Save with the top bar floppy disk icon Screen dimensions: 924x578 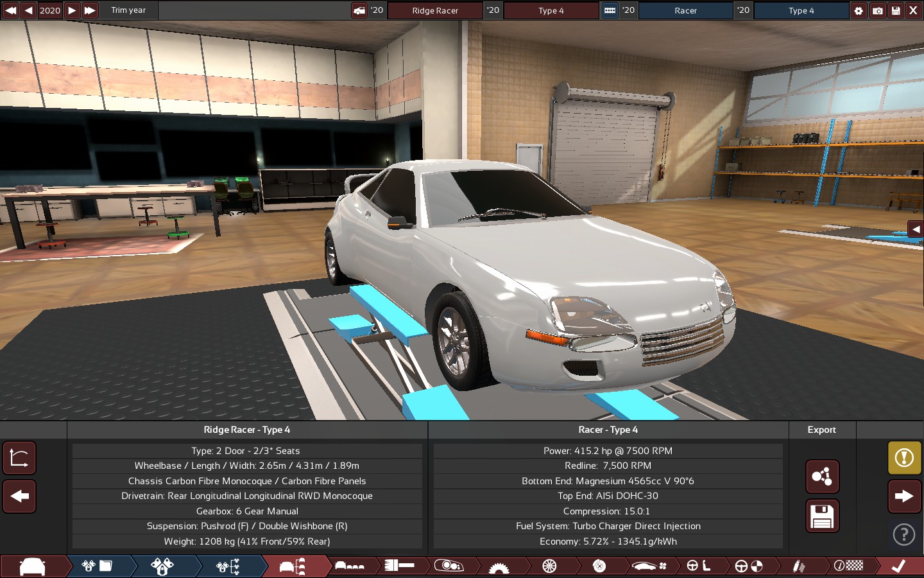click(895, 10)
